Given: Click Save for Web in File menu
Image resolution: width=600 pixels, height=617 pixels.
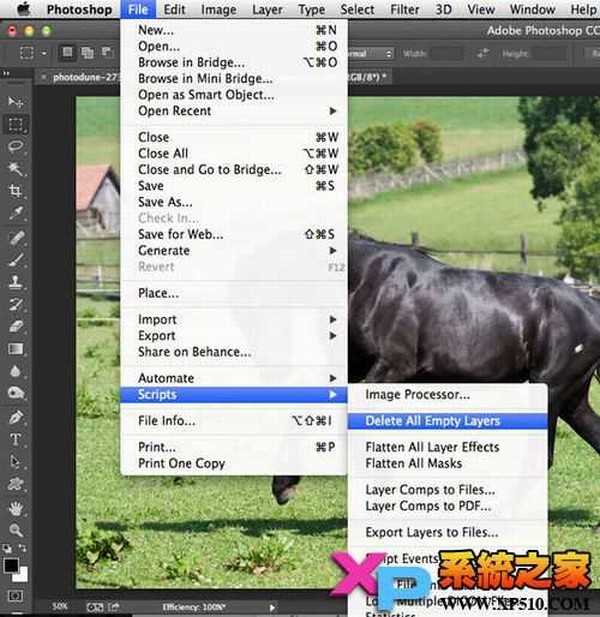Looking at the screenshot, I should point(180,234).
